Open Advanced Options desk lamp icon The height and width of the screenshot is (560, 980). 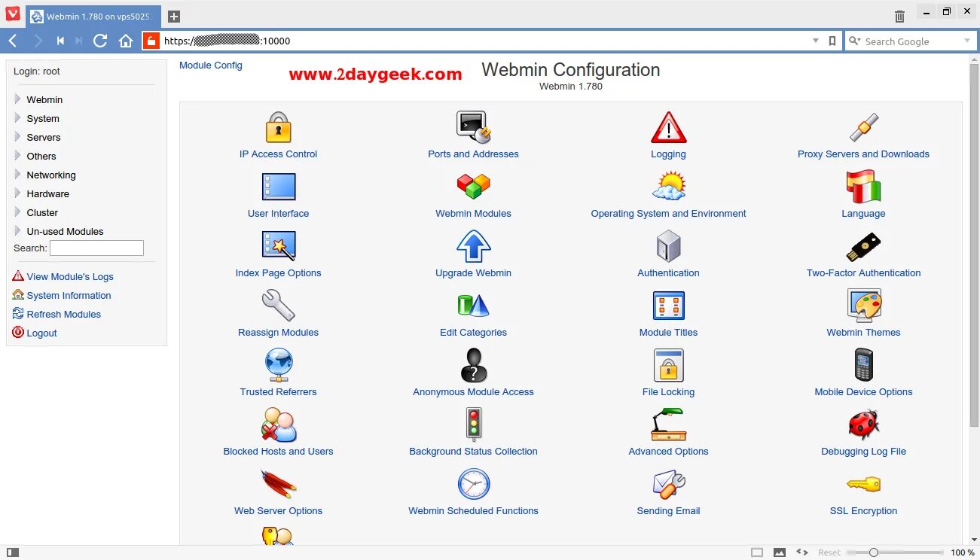click(x=668, y=425)
